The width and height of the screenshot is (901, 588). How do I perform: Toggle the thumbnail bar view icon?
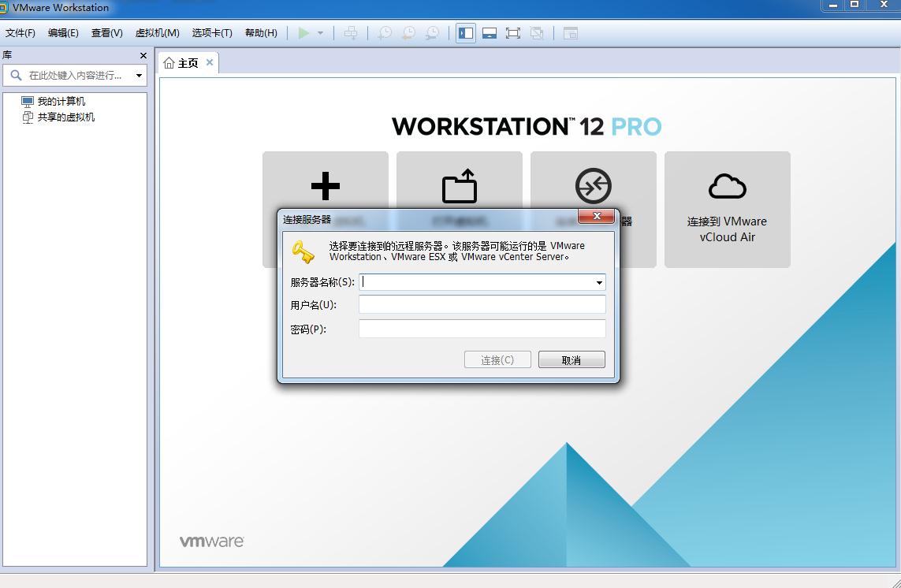(x=490, y=33)
